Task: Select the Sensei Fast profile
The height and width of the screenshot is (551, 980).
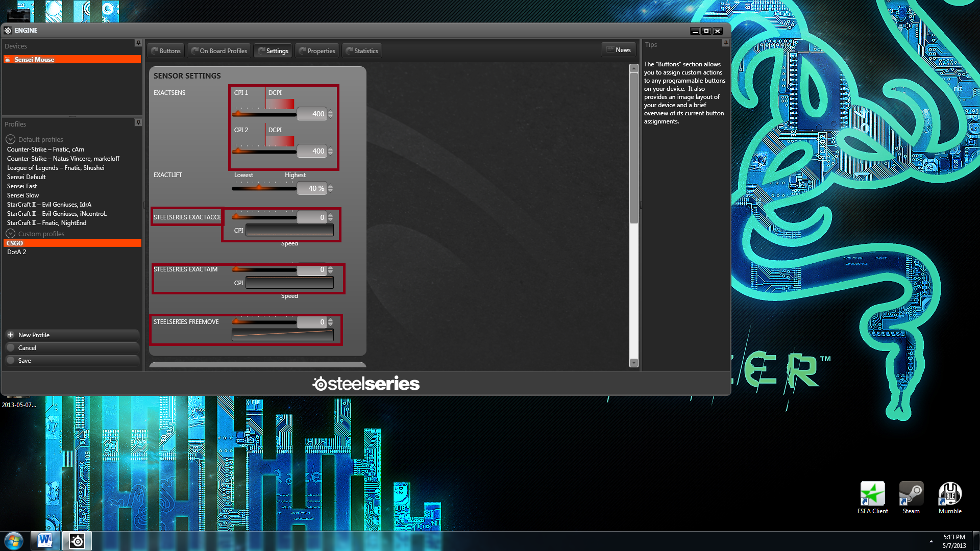Action: (22, 186)
